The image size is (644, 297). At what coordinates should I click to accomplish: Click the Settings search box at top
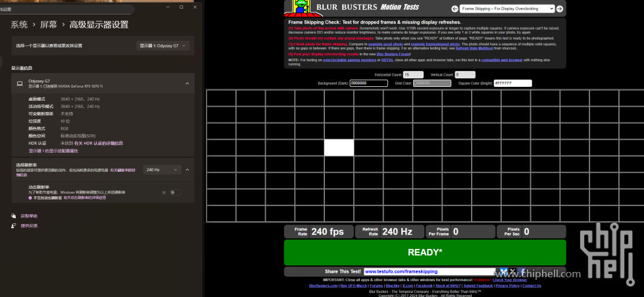67,9
